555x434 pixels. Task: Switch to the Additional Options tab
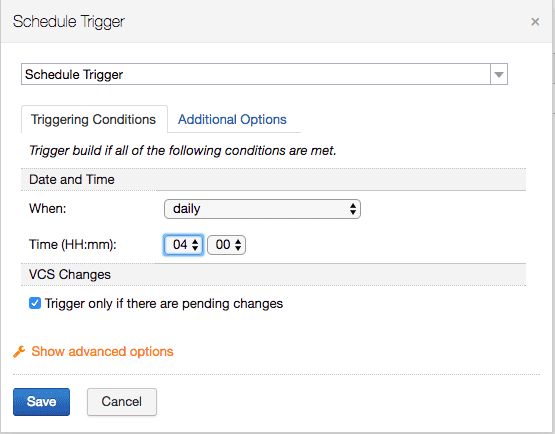232,119
